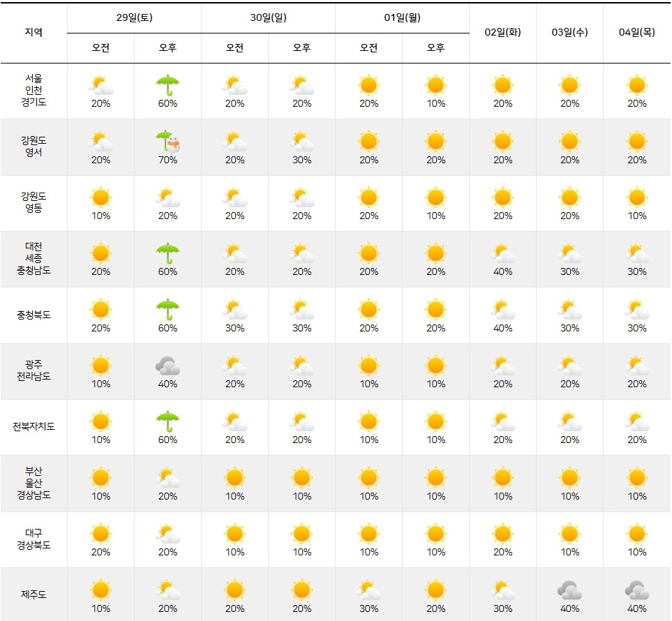Click the snowman umbrella icon for 강원도 영서
Screen dimensions: 672x621
[167, 142]
